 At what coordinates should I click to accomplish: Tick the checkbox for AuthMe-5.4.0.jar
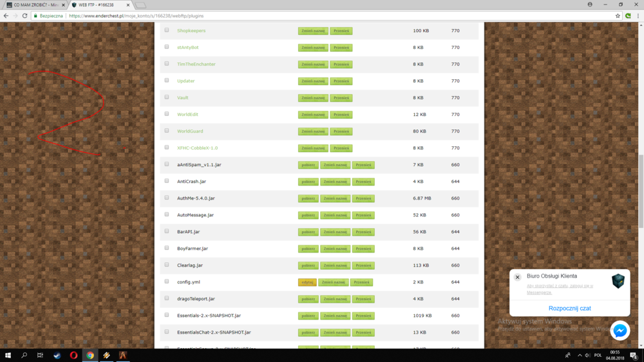point(167,198)
